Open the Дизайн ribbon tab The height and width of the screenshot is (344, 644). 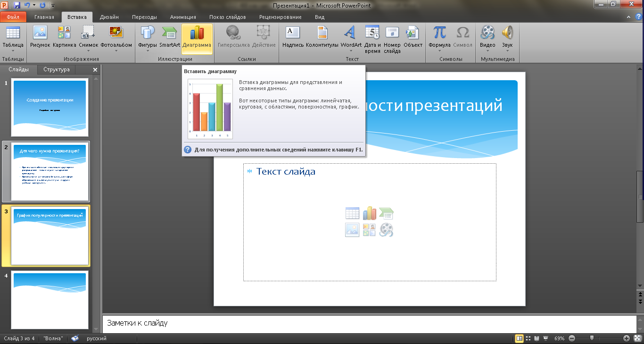109,17
